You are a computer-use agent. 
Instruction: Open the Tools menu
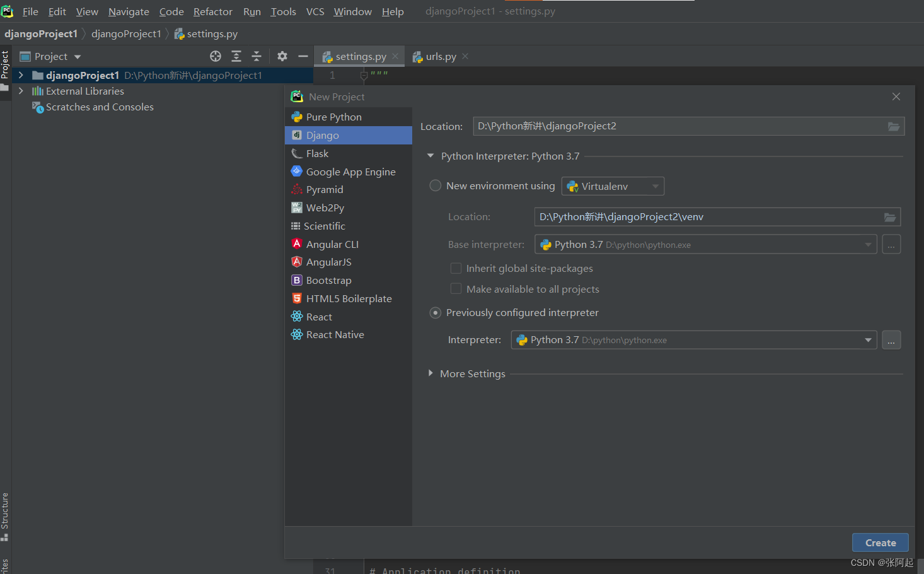coord(283,11)
